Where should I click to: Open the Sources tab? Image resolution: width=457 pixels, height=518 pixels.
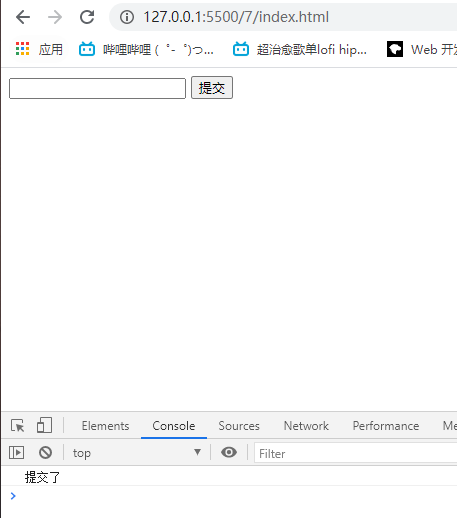(239, 426)
